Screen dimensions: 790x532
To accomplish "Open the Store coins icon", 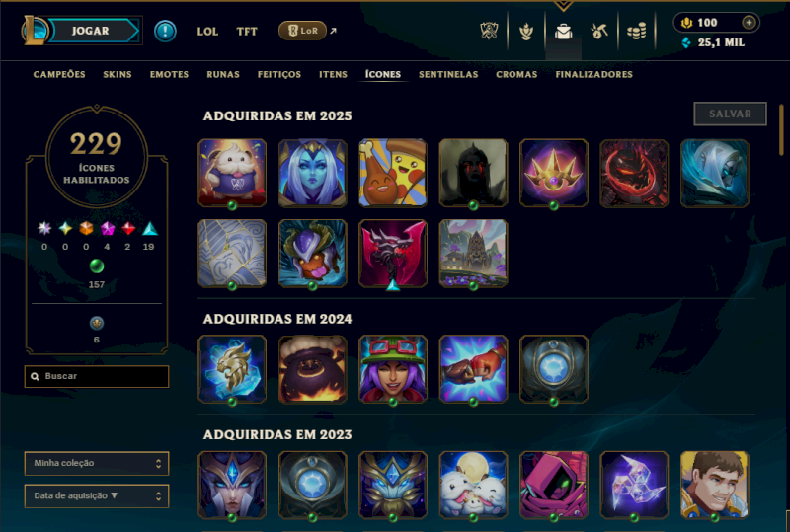I will click(636, 32).
